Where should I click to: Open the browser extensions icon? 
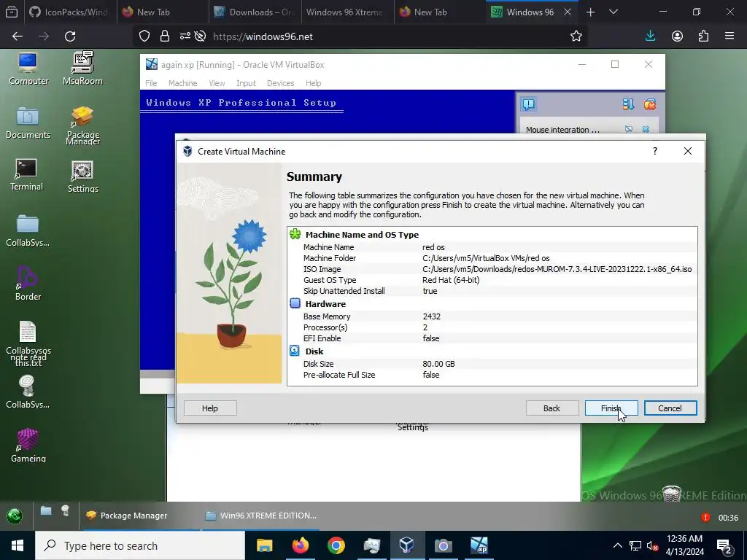[x=703, y=36]
